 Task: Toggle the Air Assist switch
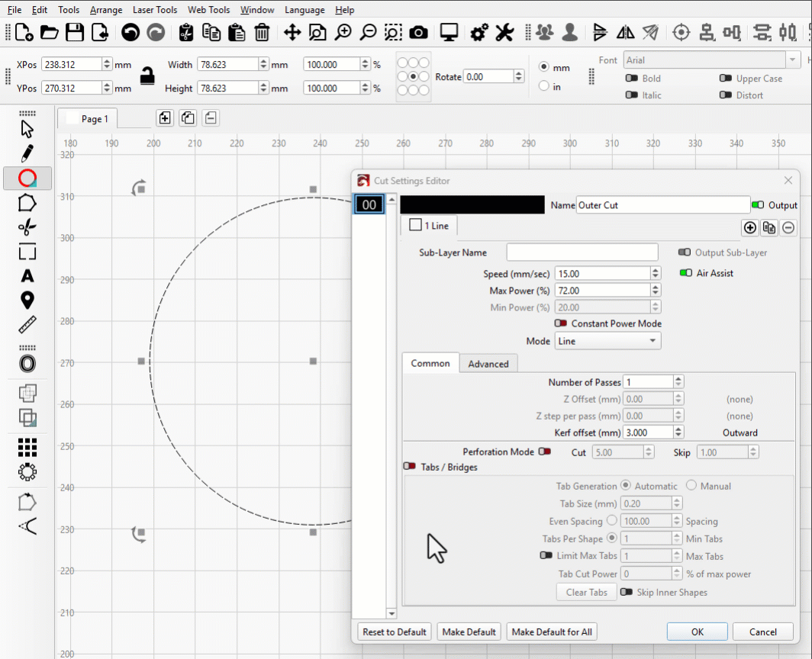pyautogui.click(x=685, y=273)
